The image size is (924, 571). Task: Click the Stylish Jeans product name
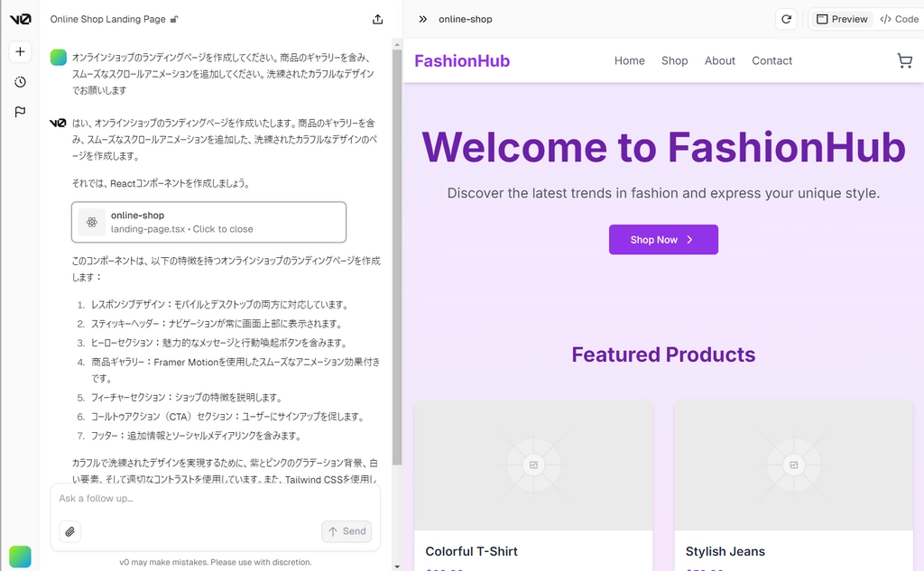pyautogui.click(x=725, y=551)
